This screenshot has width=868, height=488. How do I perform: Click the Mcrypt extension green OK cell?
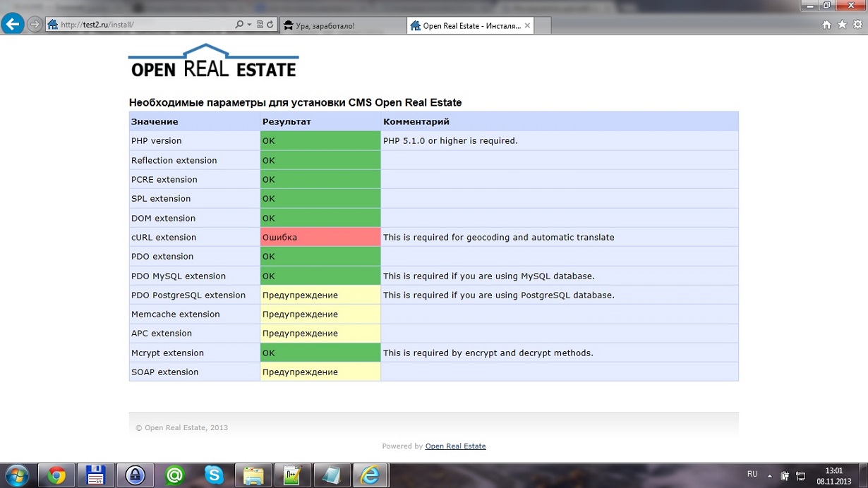pyautogui.click(x=320, y=353)
